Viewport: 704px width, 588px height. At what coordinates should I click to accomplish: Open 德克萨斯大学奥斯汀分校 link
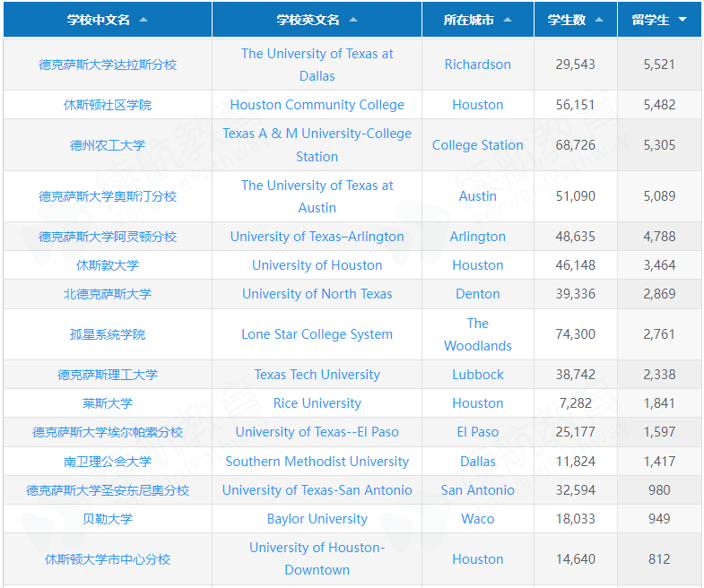[x=108, y=196]
